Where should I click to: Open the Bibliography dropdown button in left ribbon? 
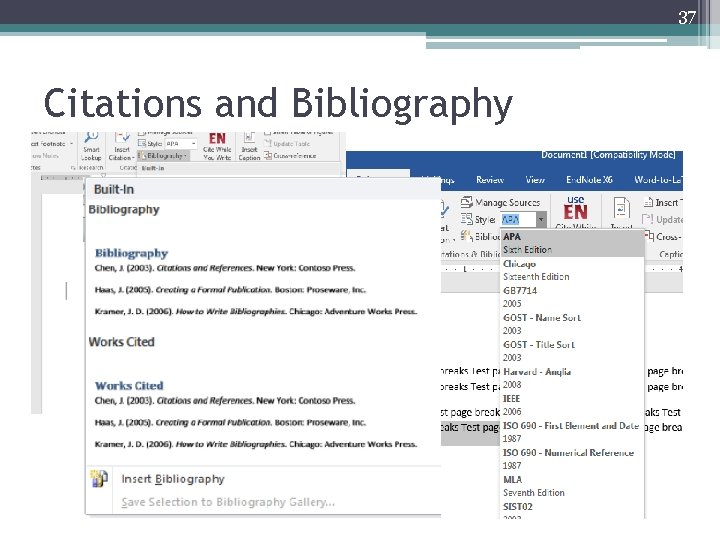tap(163, 156)
